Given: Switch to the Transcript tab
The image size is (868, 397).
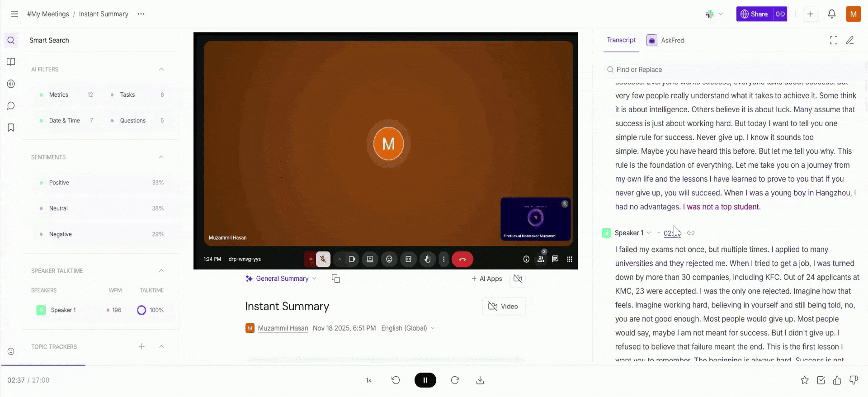Looking at the screenshot, I should coord(621,40).
